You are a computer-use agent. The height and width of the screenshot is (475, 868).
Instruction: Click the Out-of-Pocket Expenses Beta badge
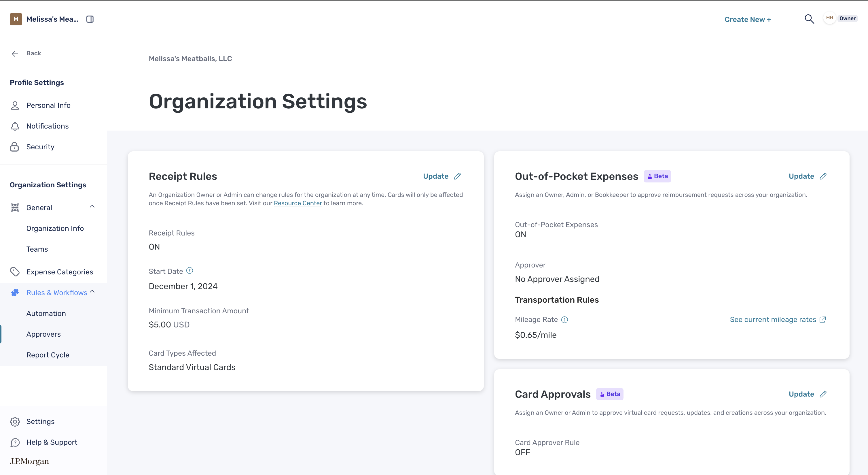[x=657, y=176]
